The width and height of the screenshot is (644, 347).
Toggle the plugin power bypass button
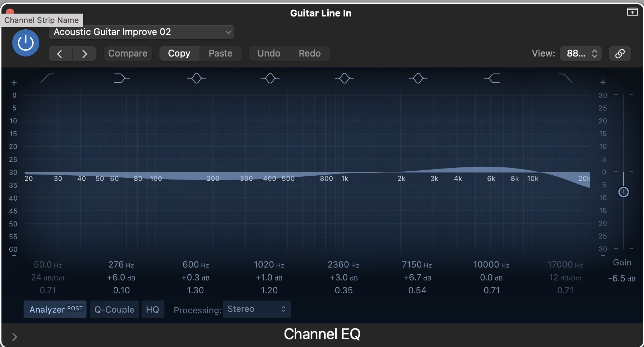click(x=26, y=43)
